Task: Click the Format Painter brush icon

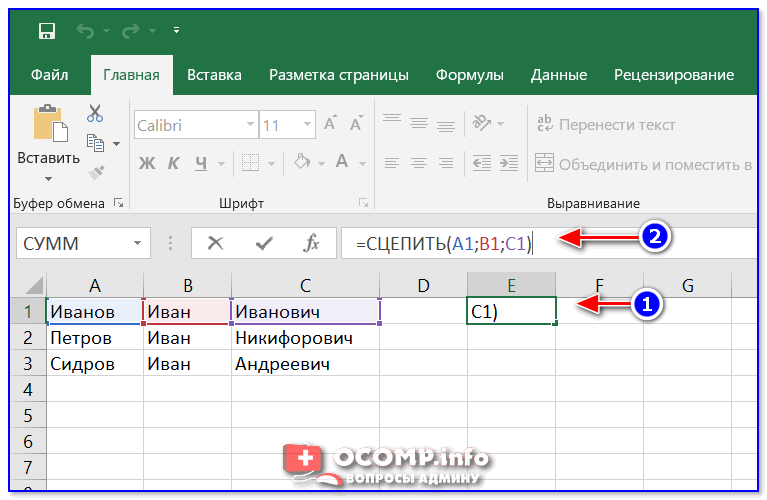Action: (x=95, y=171)
